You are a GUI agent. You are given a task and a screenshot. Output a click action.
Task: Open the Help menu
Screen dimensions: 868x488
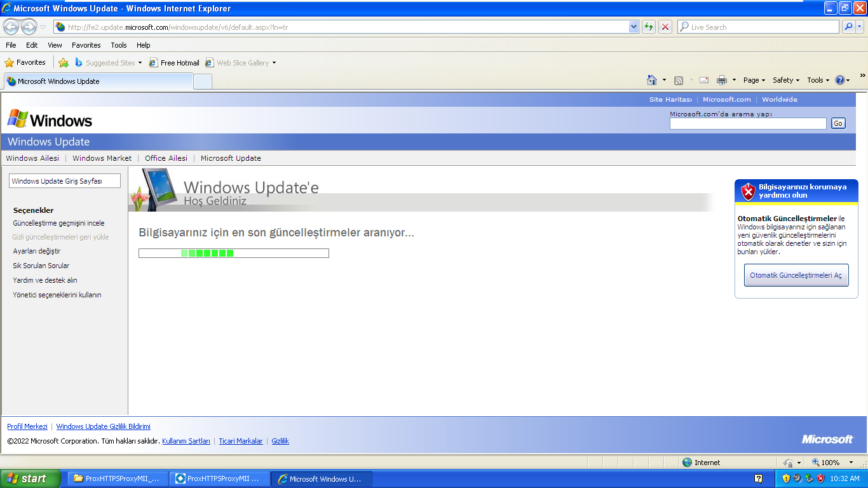click(144, 45)
